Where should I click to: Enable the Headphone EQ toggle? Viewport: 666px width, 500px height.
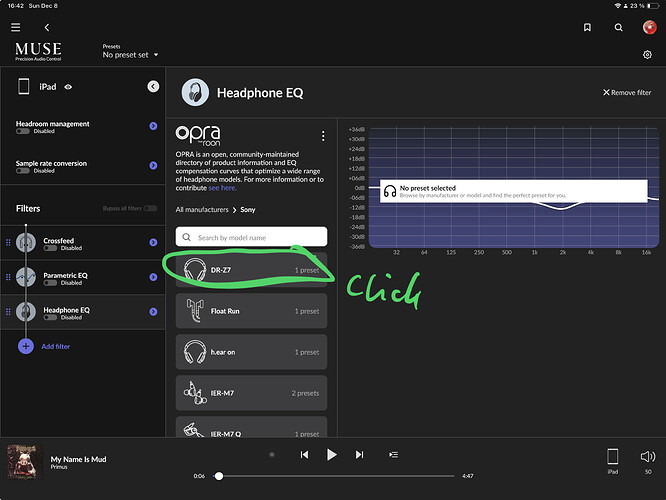pyautogui.click(x=50, y=318)
